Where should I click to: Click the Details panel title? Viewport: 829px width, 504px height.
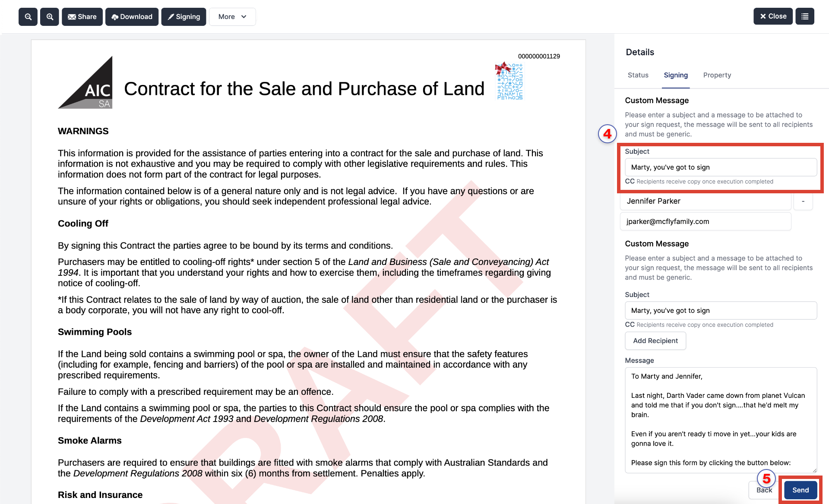coord(640,52)
